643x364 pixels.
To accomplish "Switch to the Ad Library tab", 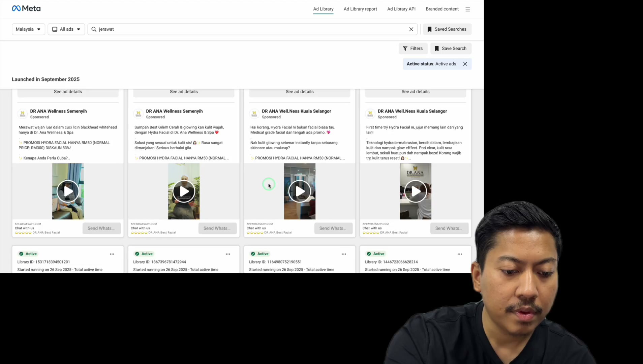I will [323, 9].
